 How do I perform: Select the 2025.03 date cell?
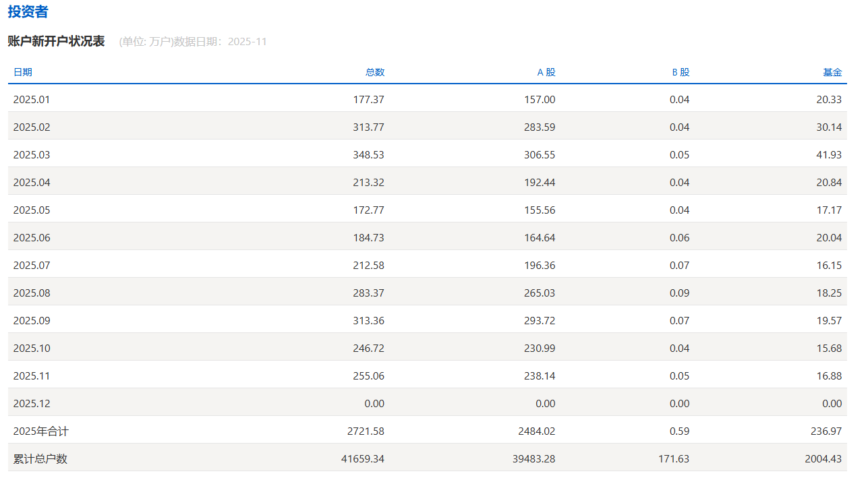click(x=32, y=155)
